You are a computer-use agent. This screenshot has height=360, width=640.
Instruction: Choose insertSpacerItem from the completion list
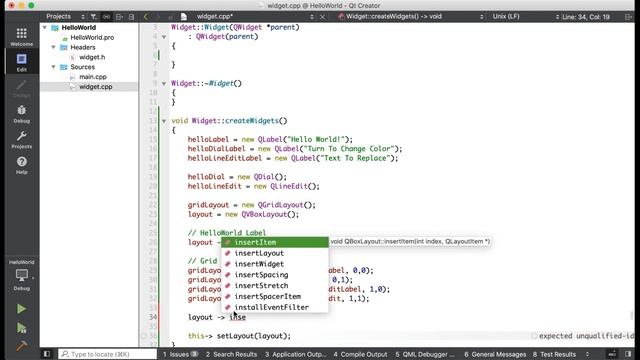[x=275, y=296]
